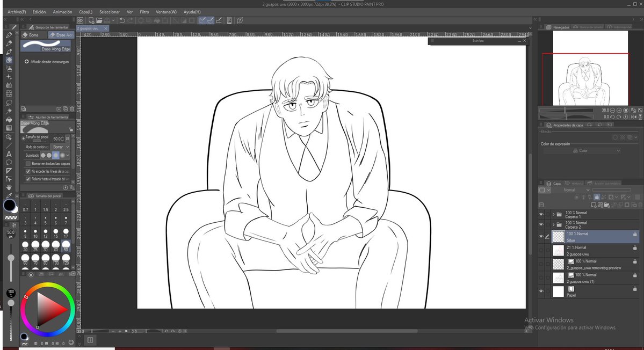Expand the Carpeta 1 folder
Image resolution: width=644 pixels, height=350 pixels.
point(553,214)
